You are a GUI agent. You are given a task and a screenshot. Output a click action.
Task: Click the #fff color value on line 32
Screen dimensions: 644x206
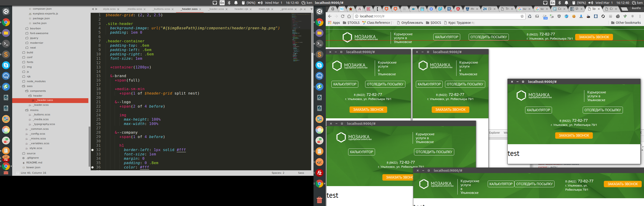coord(181,150)
